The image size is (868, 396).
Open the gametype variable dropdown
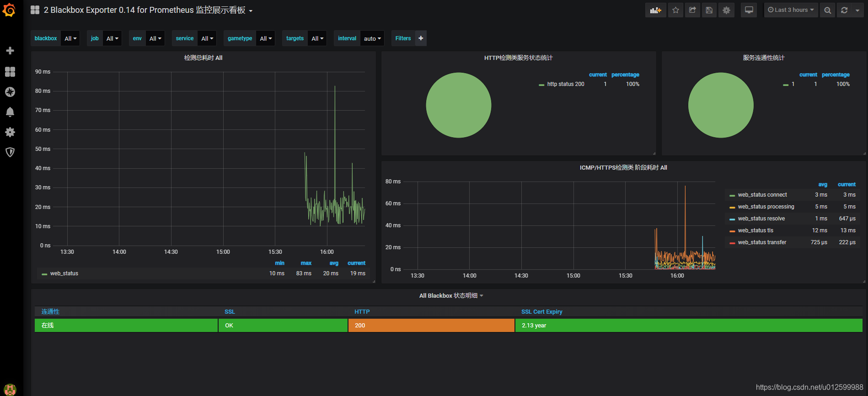[x=266, y=38]
